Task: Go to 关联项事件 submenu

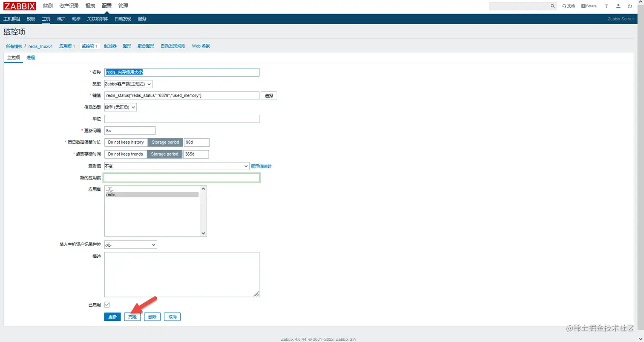Action: (x=98, y=19)
